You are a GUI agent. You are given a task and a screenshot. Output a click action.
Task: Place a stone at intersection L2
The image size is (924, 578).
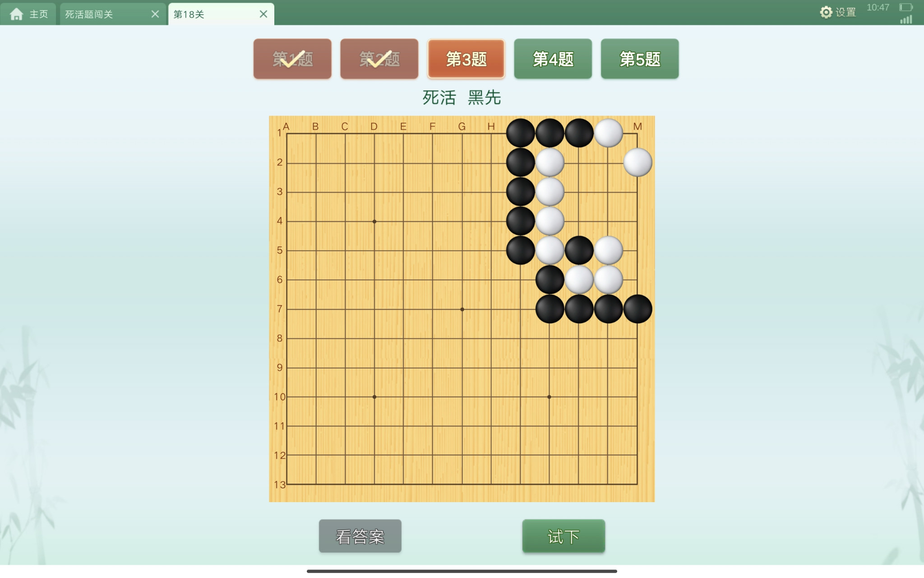tap(608, 163)
